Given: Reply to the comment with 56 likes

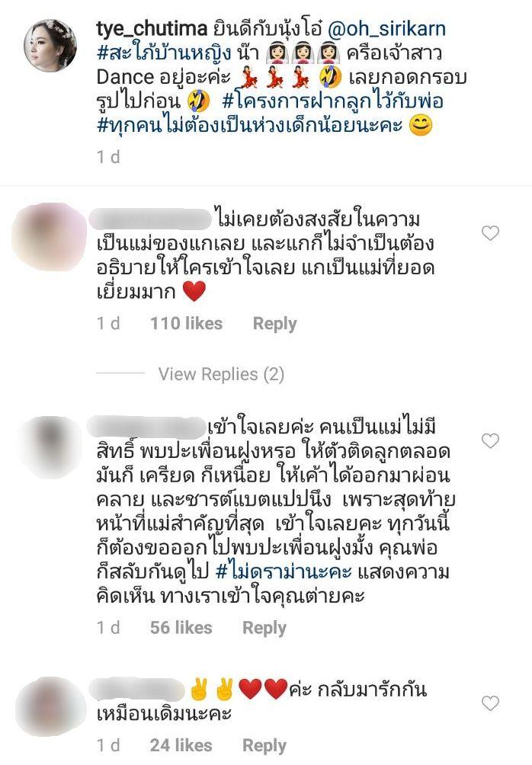Looking at the screenshot, I should coord(264,628).
